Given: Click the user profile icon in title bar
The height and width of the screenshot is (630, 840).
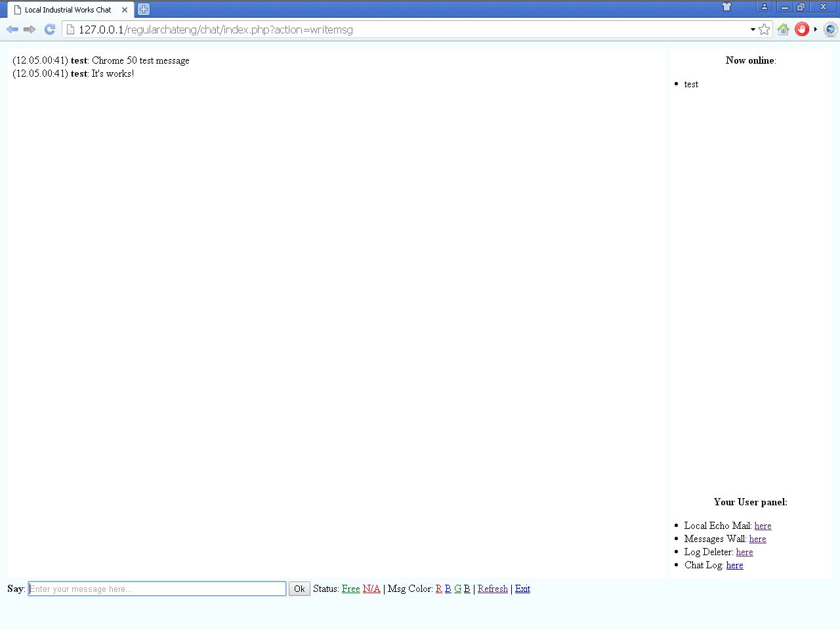Looking at the screenshot, I should coord(764,7).
